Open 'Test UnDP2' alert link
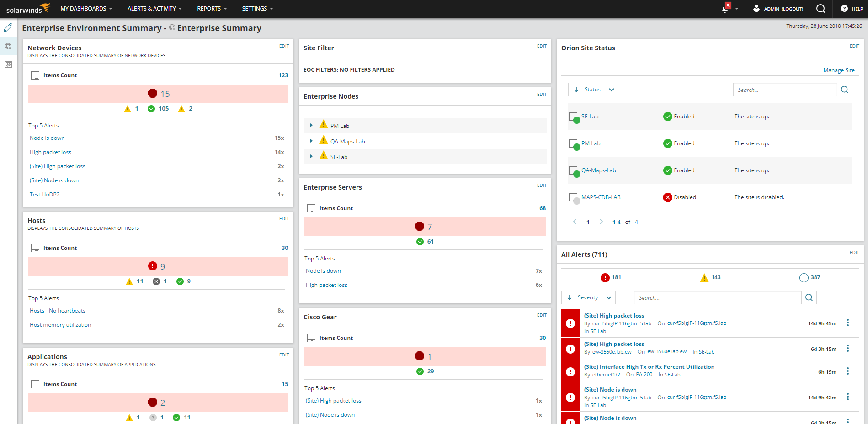The width and height of the screenshot is (868, 424). click(x=45, y=195)
